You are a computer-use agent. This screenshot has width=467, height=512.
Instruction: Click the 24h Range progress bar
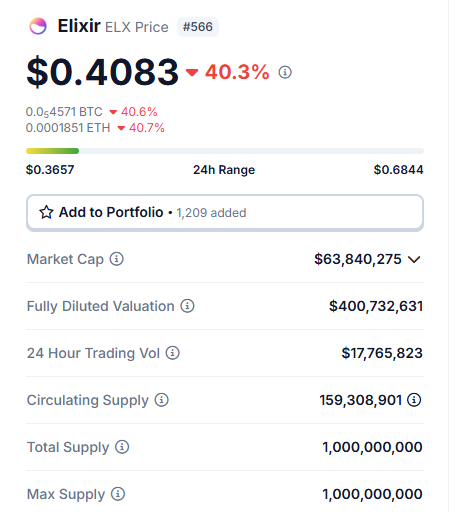[225, 151]
